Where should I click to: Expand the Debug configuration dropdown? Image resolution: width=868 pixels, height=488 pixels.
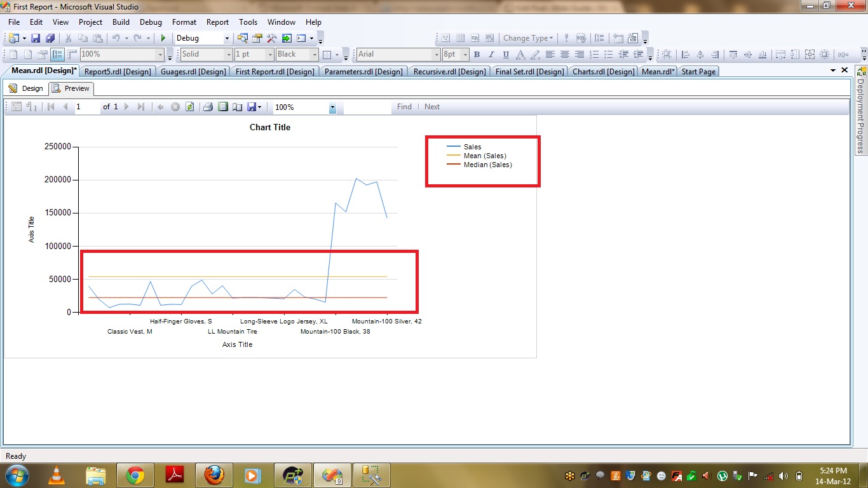point(226,39)
